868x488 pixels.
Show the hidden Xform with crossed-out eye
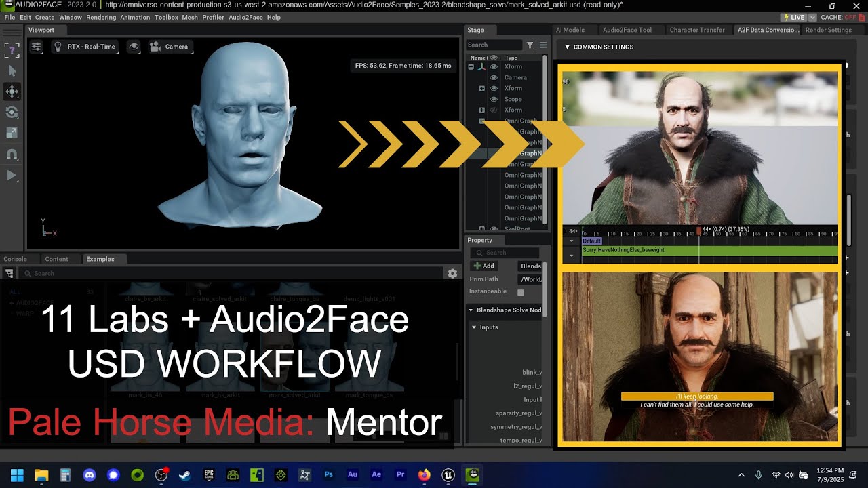click(x=494, y=110)
